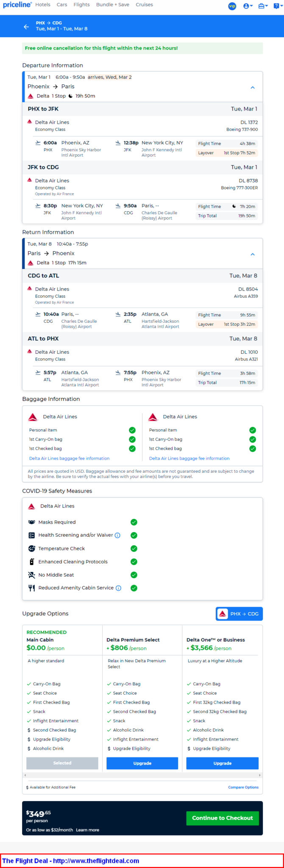
Task: Click the No Middle Seat checkmark
Action: click(x=134, y=575)
